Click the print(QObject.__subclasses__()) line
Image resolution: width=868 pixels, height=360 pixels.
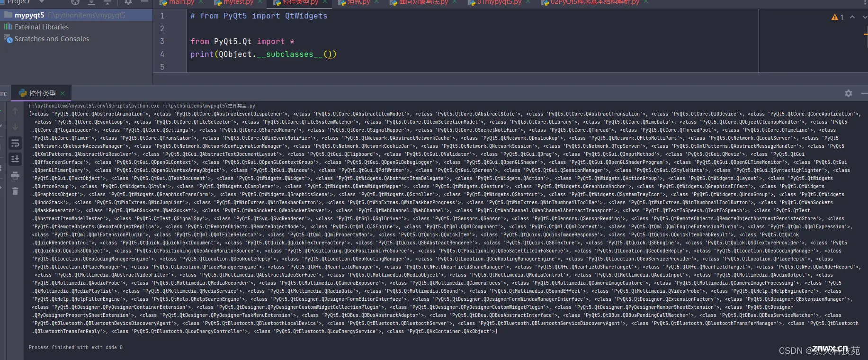(263, 54)
